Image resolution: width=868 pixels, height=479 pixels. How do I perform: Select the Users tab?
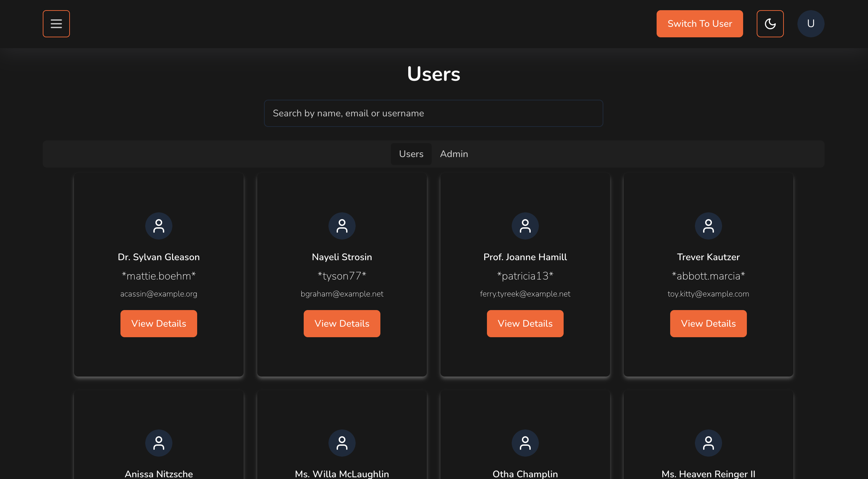point(411,154)
